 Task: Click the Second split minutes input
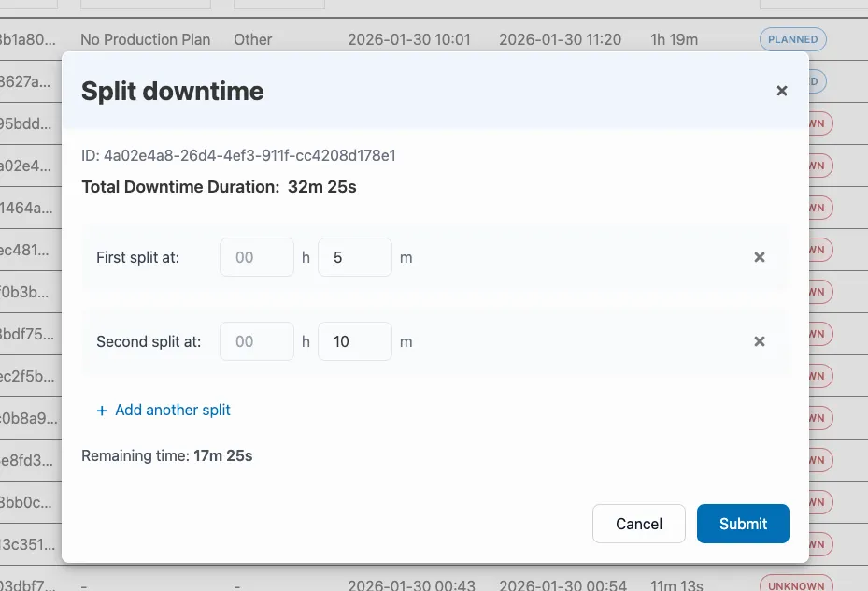[x=354, y=341]
